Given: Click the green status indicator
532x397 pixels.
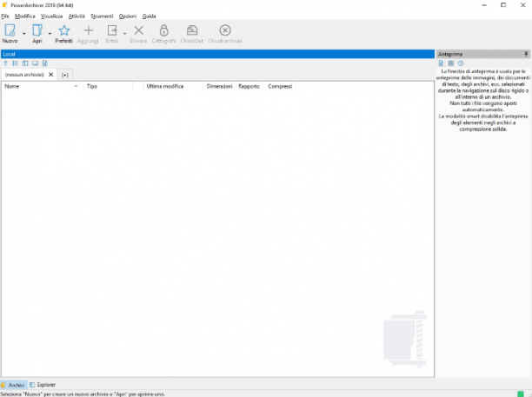Looking at the screenshot, I should pyautogui.click(x=521, y=394).
